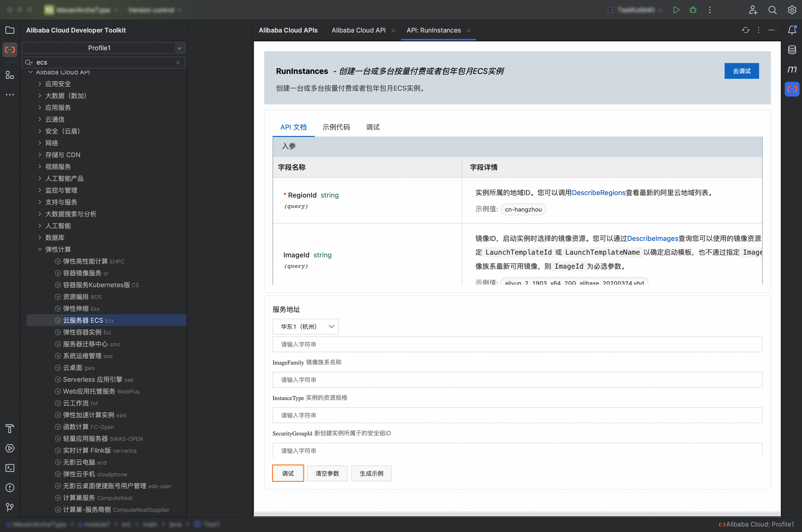Open the Structure tool window icon
This screenshot has height=532, width=802.
point(10,75)
